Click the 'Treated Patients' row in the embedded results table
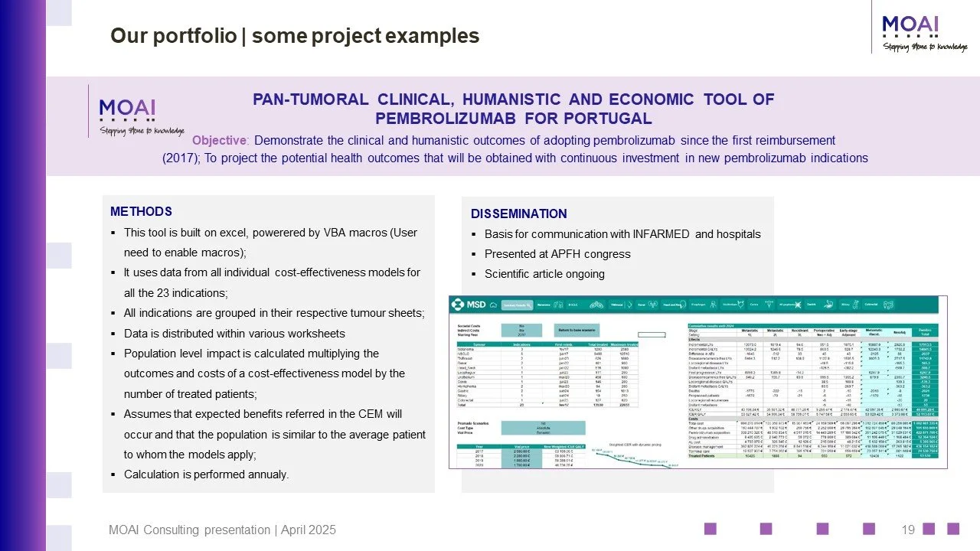Image resolution: width=980 pixels, height=551 pixels. click(812, 458)
